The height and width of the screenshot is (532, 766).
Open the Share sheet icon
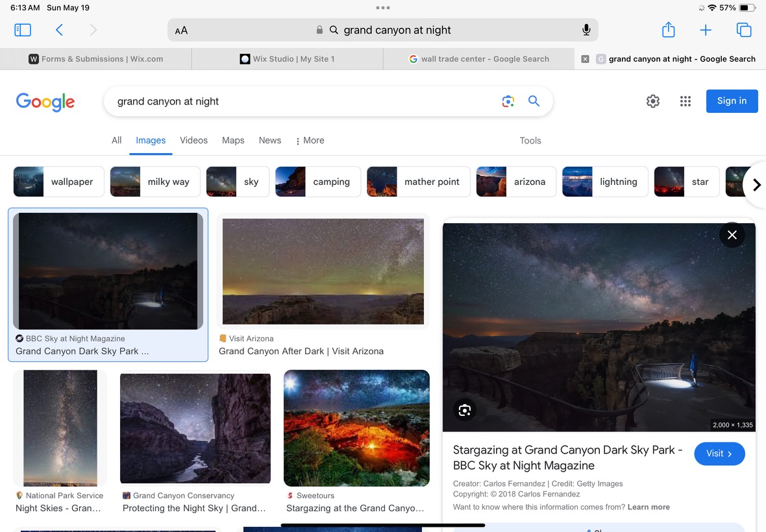click(668, 30)
